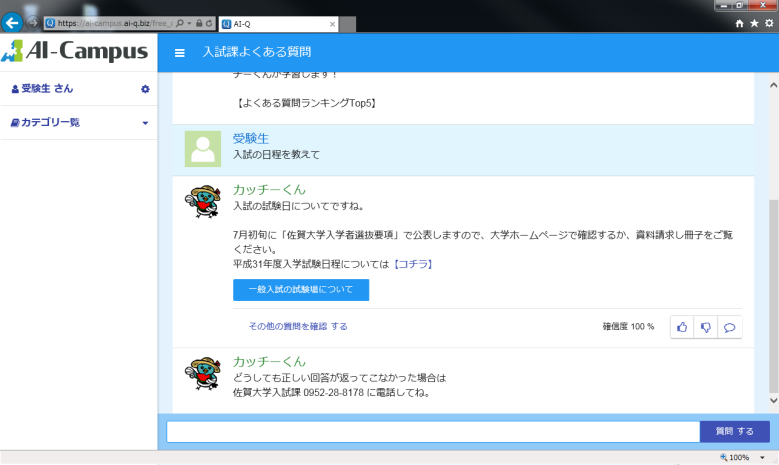Image resolution: width=779 pixels, height=465 pixels.
Task: Click the 入試の試験日についてですね。 reply line
Action: tap(299, 206)
